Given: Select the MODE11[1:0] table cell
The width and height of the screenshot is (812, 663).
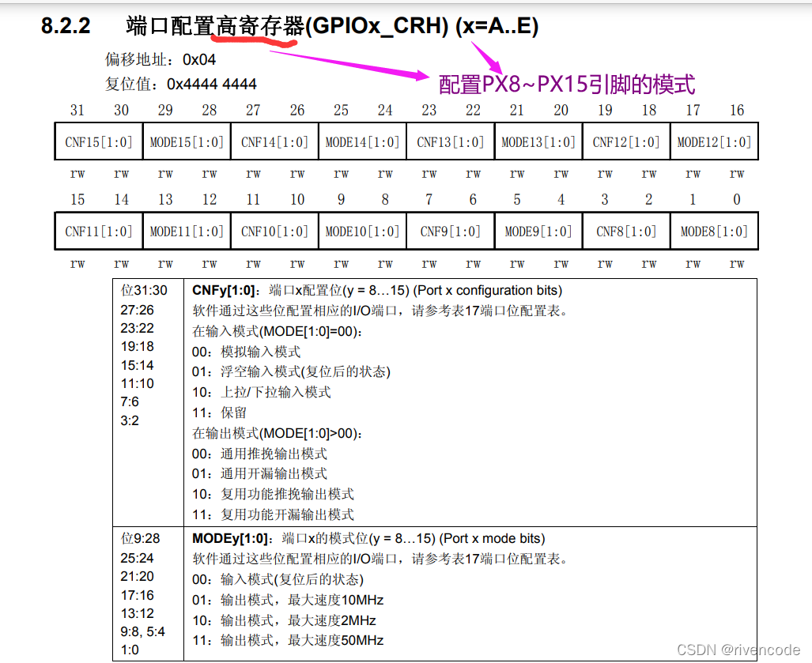Looking at the screenshot, I should pyautogui.click(x=186, y=230).
